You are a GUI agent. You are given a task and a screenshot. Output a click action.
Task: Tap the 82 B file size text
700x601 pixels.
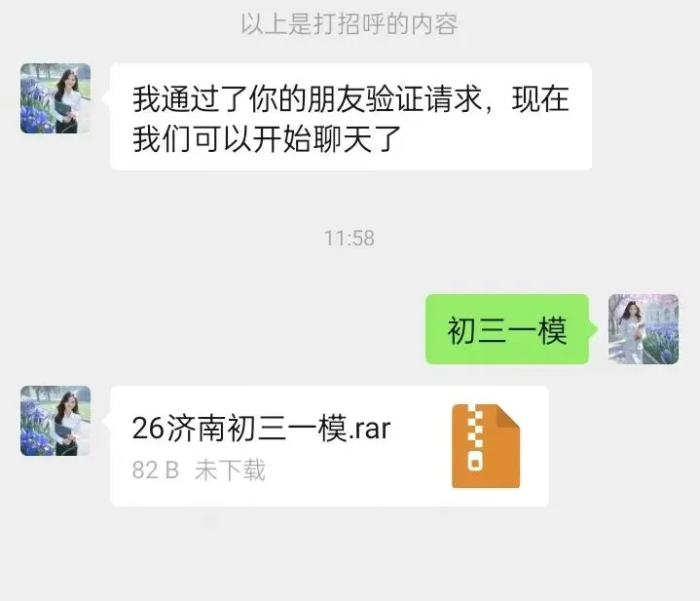[x=156, y=470]
